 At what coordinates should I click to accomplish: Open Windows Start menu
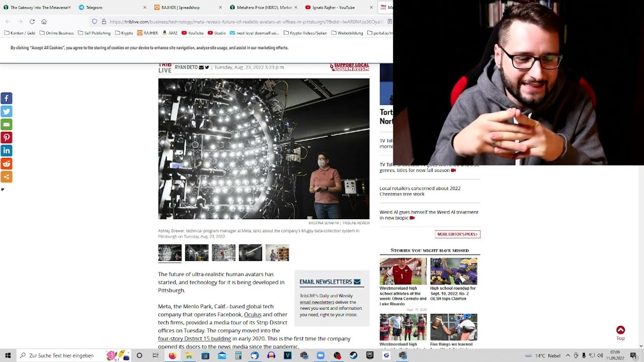click(8, 355)
